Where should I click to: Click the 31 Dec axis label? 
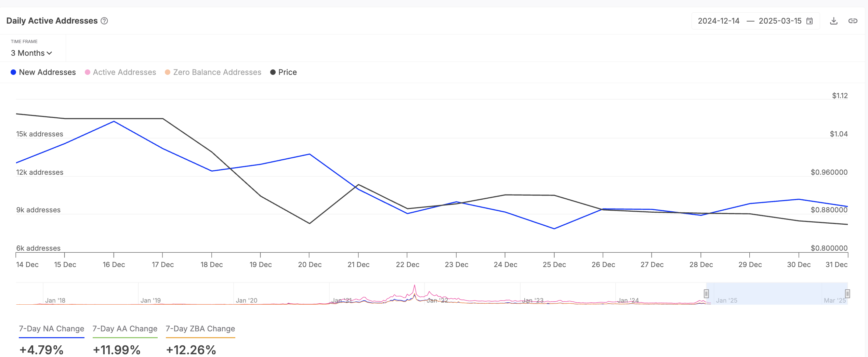click(x=837, y=265)
